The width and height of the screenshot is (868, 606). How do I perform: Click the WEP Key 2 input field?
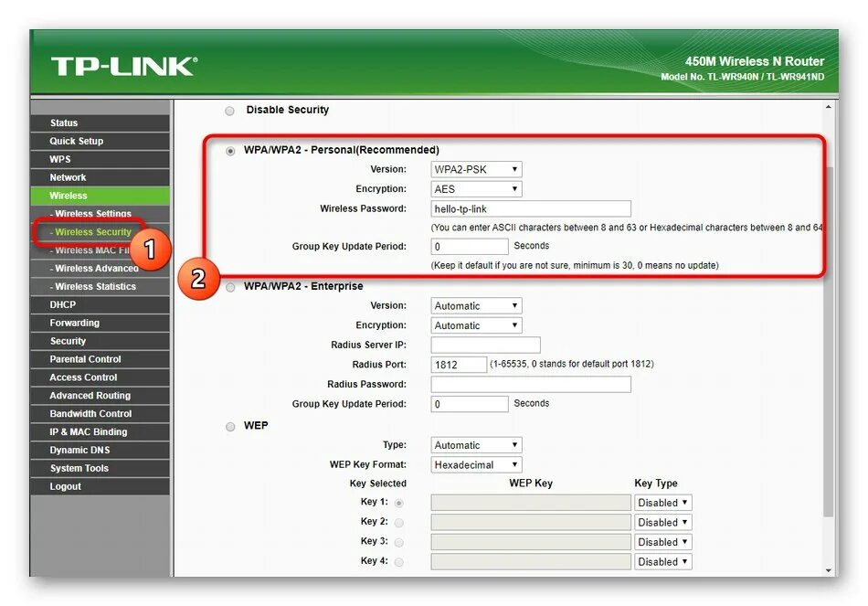coord(531,522)
